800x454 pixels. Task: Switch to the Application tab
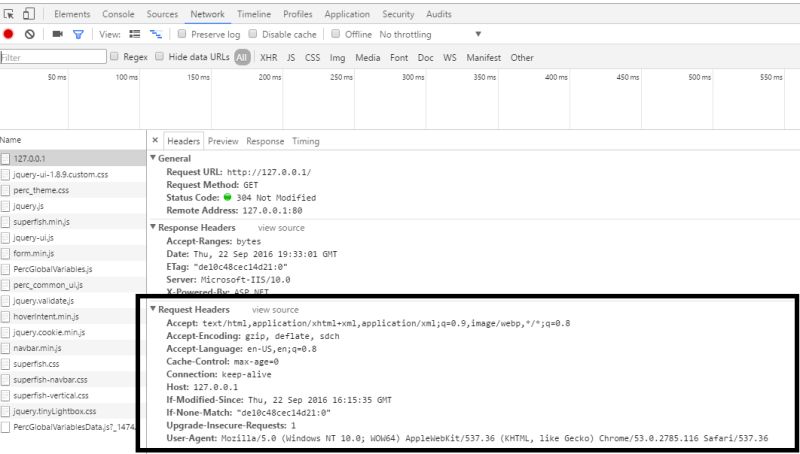coord(347,14)
